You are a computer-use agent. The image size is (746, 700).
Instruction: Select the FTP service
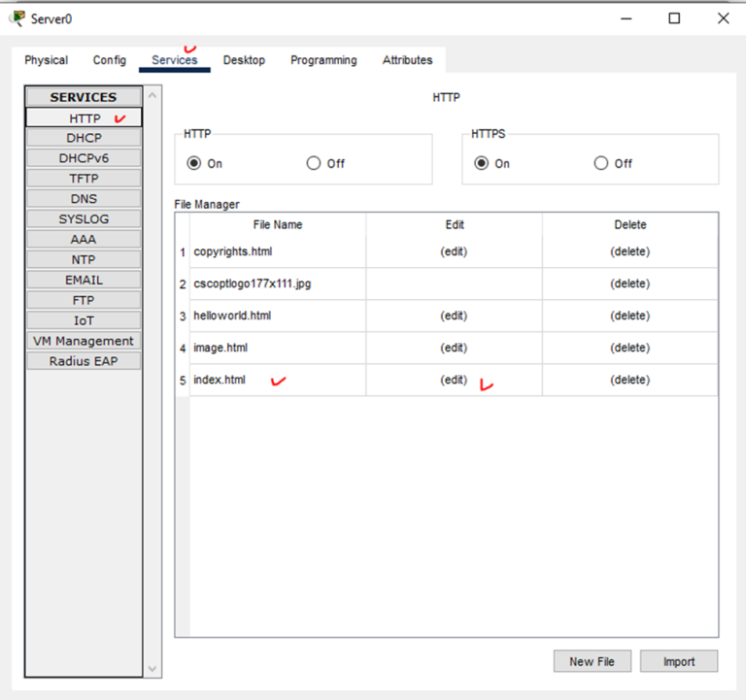coord(84,301)
